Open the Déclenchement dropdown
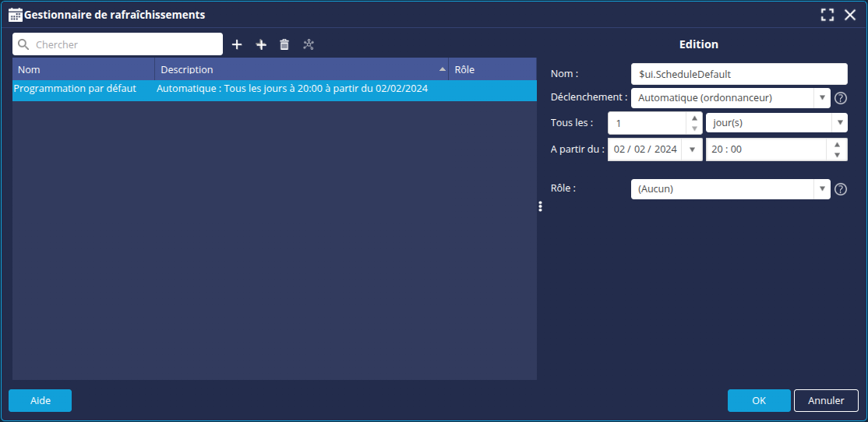 coord(821,98)
